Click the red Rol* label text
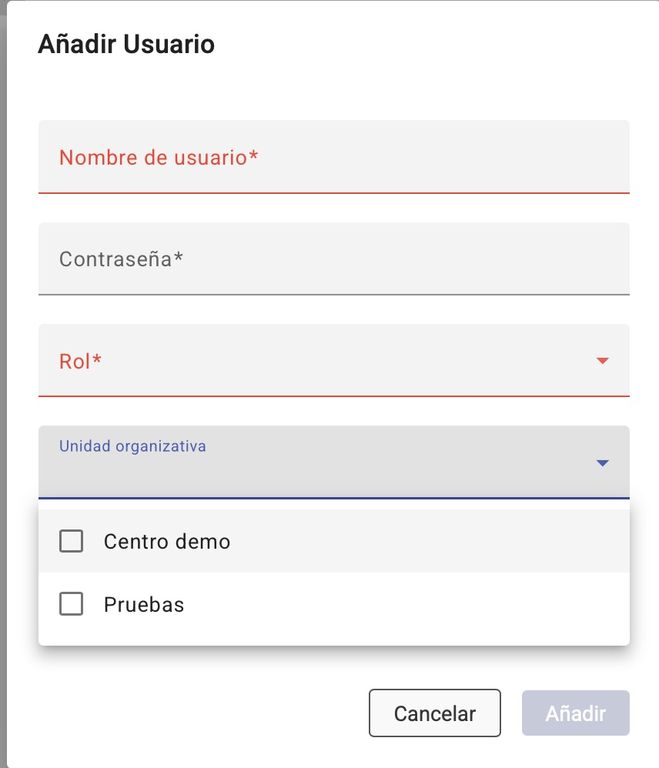The height and width of the screenshot is (768, 659). (x=80, y=361)
